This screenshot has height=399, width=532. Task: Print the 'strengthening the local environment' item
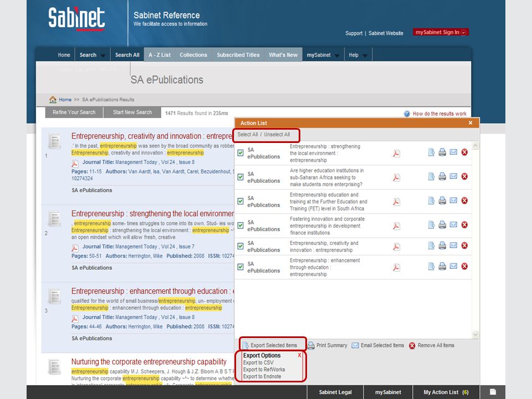click(x=442, y=152)
